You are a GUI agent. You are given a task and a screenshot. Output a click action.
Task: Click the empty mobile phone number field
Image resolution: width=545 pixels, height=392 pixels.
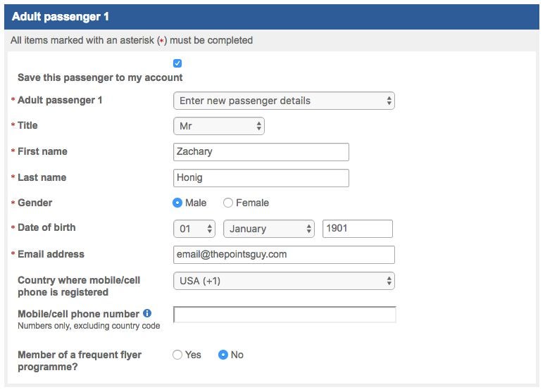coord(284,315)
